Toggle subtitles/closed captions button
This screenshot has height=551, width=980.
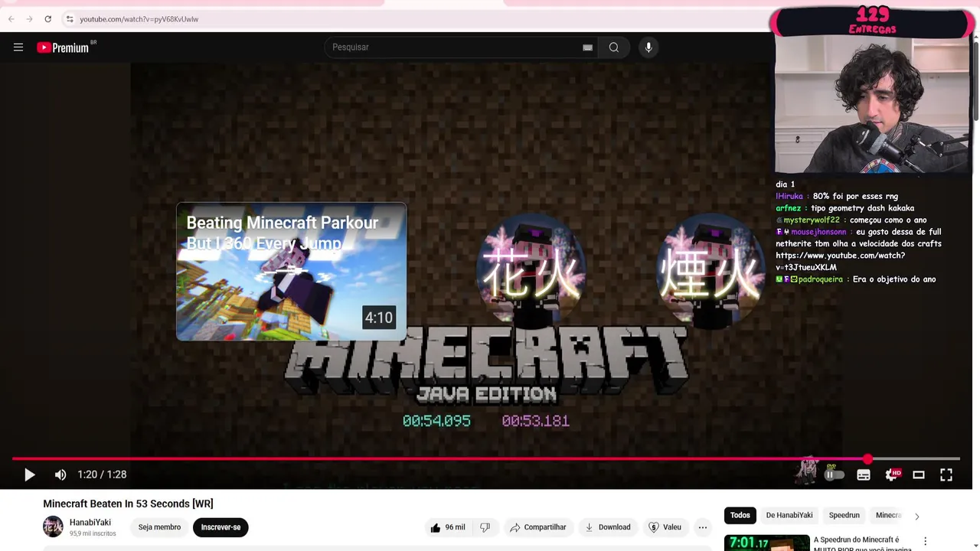coord(864,474)
